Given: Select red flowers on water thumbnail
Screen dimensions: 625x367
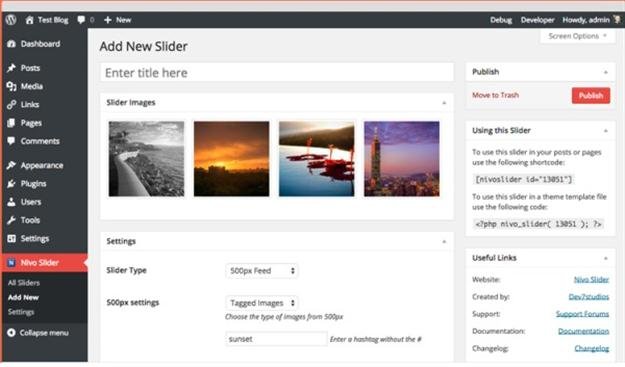Looking at the screenshot, I should tap(316, 159).
